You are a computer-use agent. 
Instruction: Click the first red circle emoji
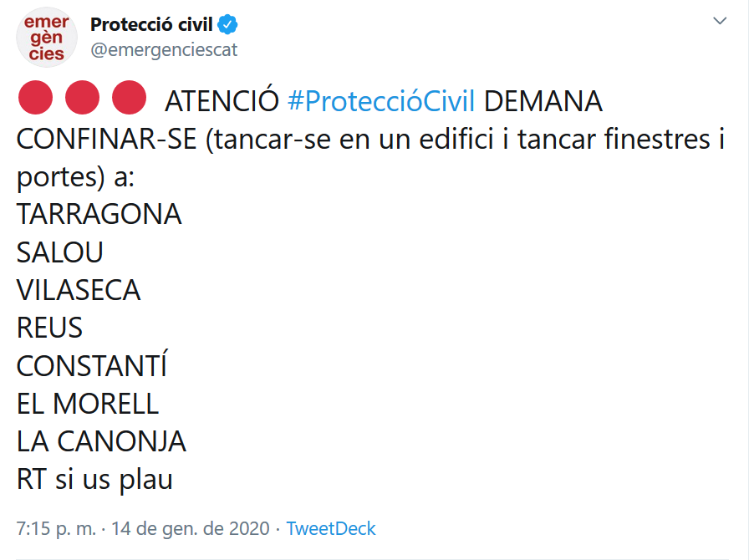coord(35,98)
